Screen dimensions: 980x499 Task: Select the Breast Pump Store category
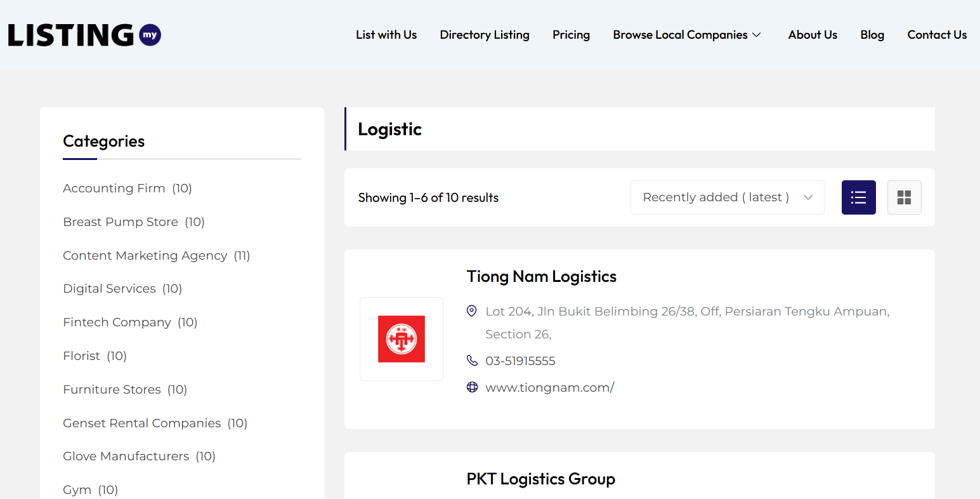point(121,222)
